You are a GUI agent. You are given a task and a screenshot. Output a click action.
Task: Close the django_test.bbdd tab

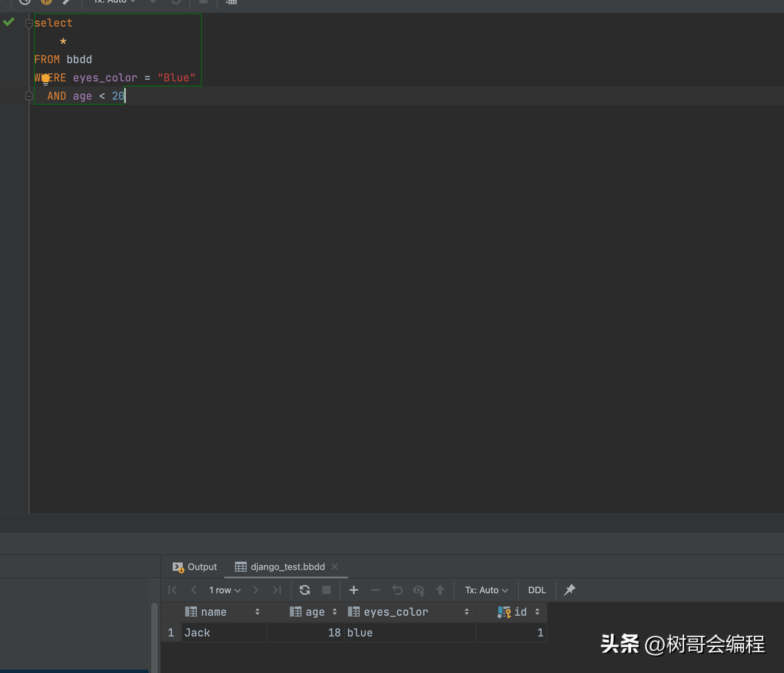(335, 567)
